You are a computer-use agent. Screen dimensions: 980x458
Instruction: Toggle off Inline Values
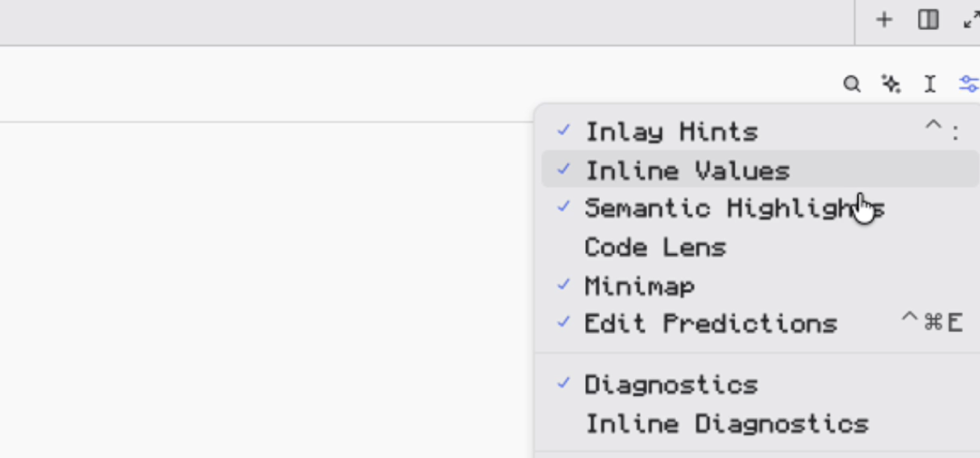tap(760, 170)
